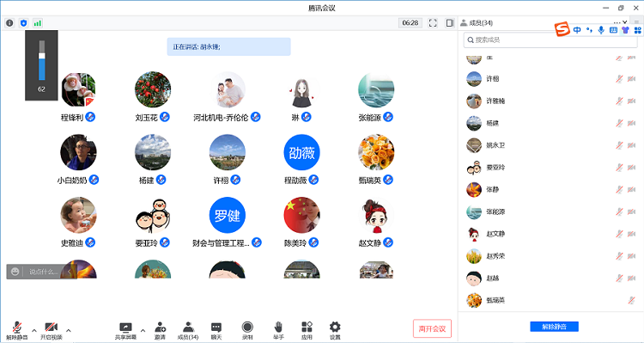Toggle microphone for member 张静 in list
Image resolution: width=644 pixels, height=343 pixels.
619,190
